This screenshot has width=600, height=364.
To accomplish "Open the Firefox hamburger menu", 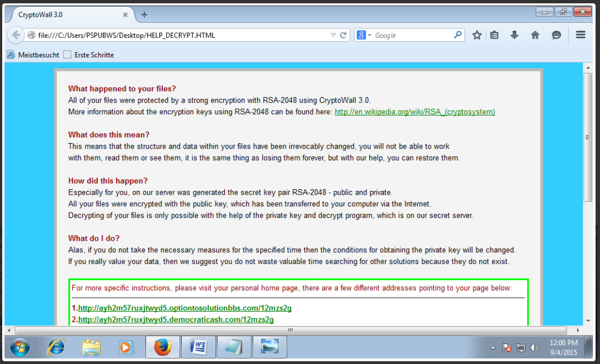I will [581, 35].
